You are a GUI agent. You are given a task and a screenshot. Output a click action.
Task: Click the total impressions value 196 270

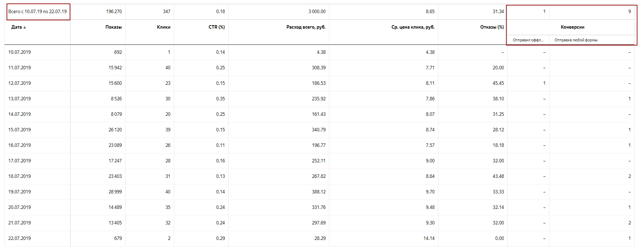point(114,11)
